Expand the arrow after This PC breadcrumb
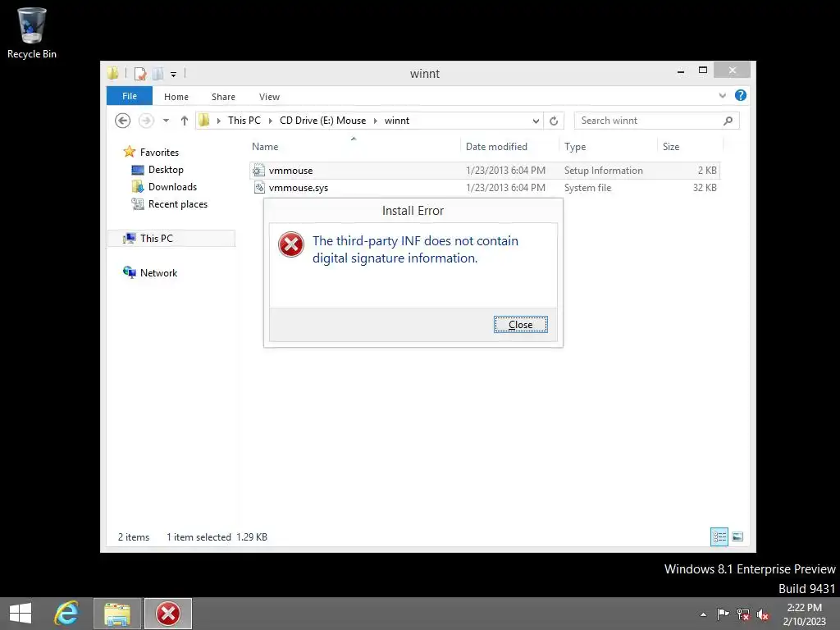The image size is (840, 630). [x=271, y=121]
